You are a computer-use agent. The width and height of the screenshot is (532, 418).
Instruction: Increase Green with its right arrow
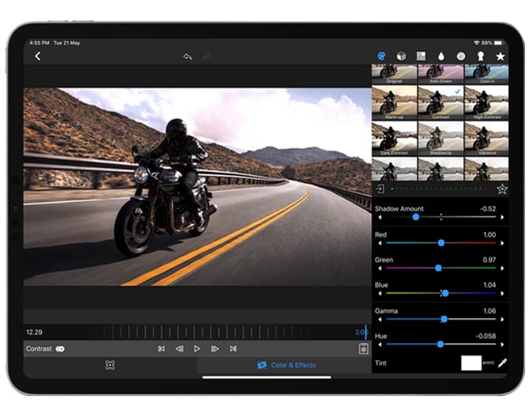(x=502, y=268)
